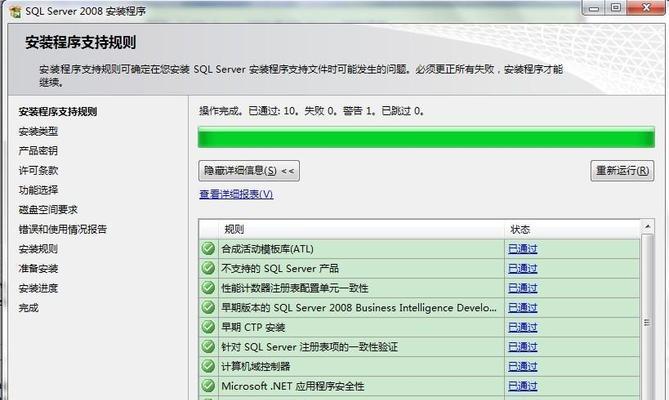
Task: Select 错误和使用情况报告 step in sidebar
Action: [62, 229]
